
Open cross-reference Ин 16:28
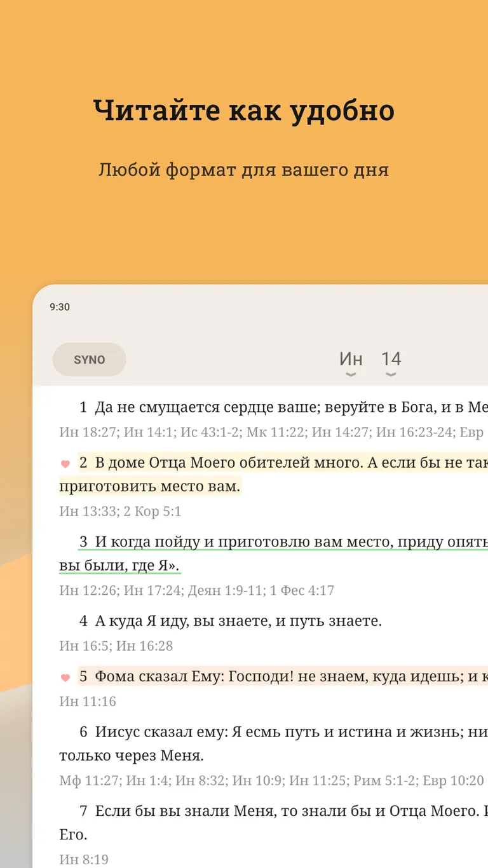pos(144,646)
